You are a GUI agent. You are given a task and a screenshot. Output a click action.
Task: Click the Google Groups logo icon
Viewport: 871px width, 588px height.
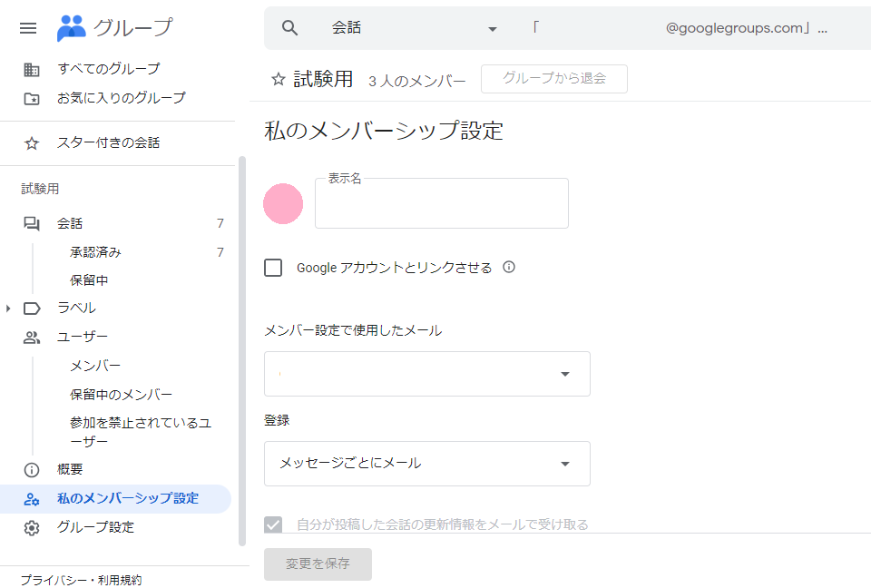(72, 28)
